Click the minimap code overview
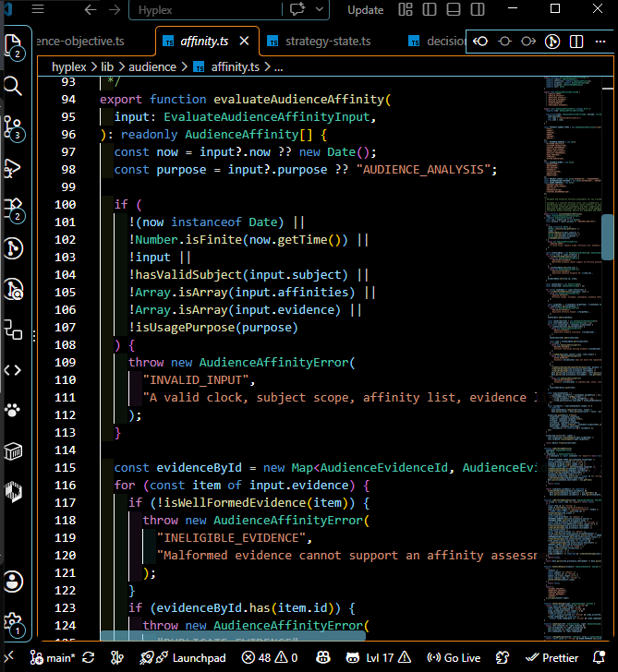The width and height of the screenshot is (618, 672). click(x=573, y=358)
